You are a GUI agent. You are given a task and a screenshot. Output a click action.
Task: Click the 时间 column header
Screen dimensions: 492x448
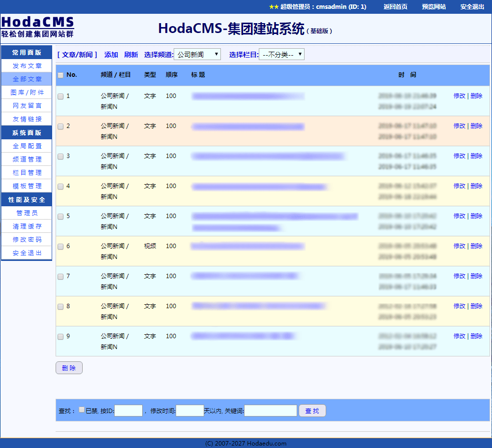click(x=407, y=75)
